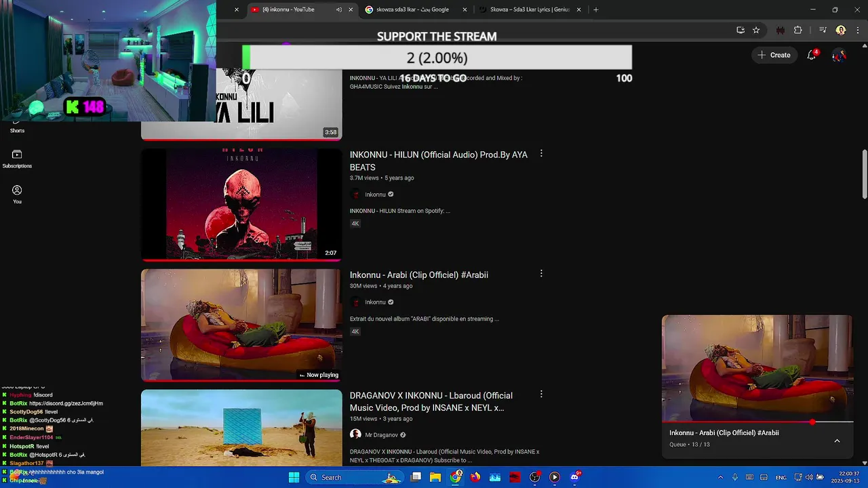The width and height of the screenshot is (868, 488).
Task: Open the YouTube account avatar menu
Action: (x=839, y=55)
